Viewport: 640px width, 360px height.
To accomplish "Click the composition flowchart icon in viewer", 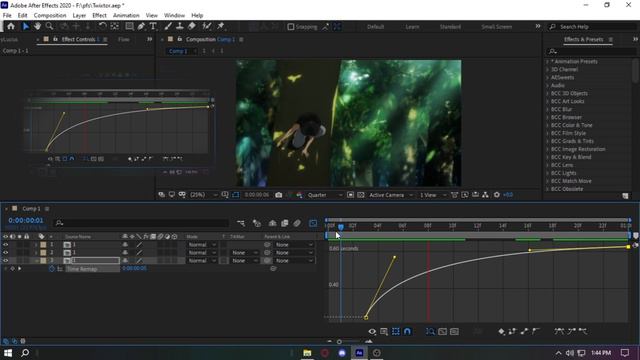I will (x=485, y=195).
